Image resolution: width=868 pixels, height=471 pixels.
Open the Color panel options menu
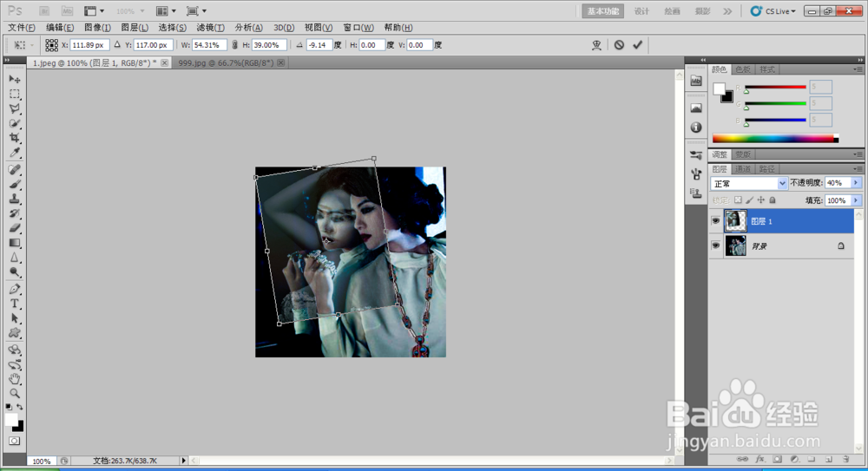(x=858, y=69)
